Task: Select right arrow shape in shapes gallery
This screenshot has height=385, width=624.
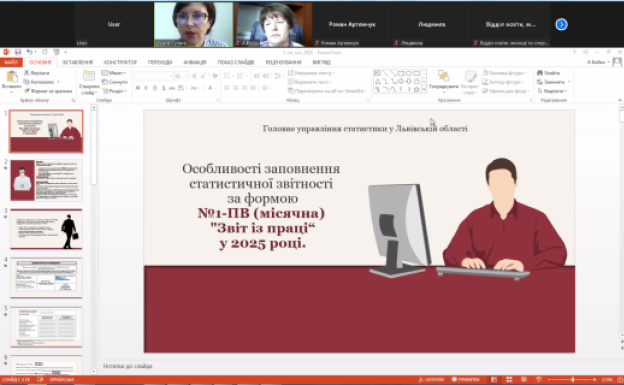Action: [x=401, y=81]
